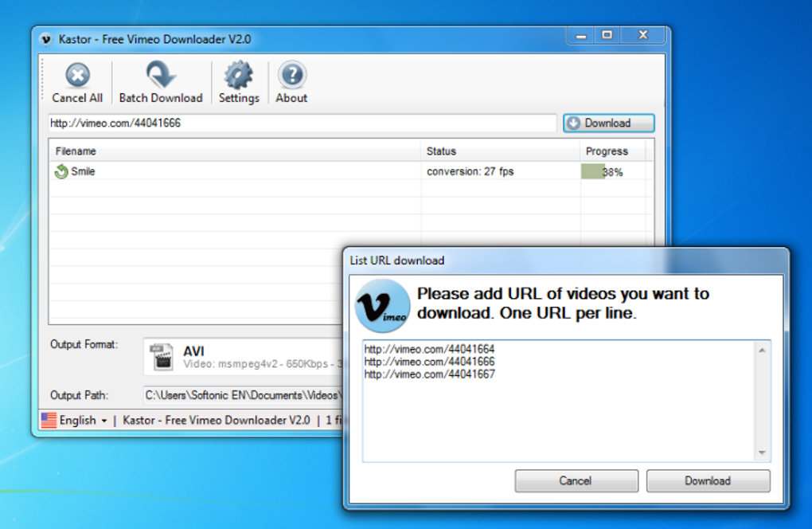The width and height of the screenshot is (812, 529).
Task: Click Download in List URL download dialog
Action: pyautogui.click(x=708, y=481)
